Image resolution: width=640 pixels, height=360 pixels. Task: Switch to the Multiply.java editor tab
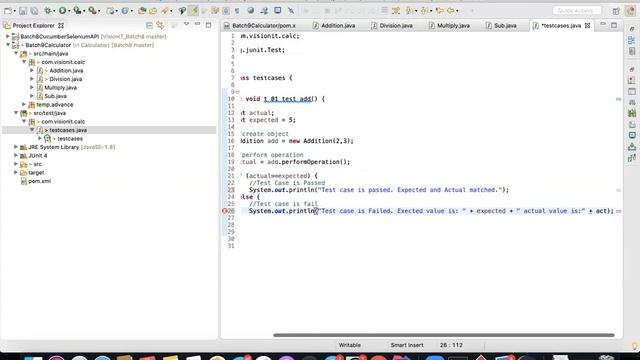coord(449,25)
